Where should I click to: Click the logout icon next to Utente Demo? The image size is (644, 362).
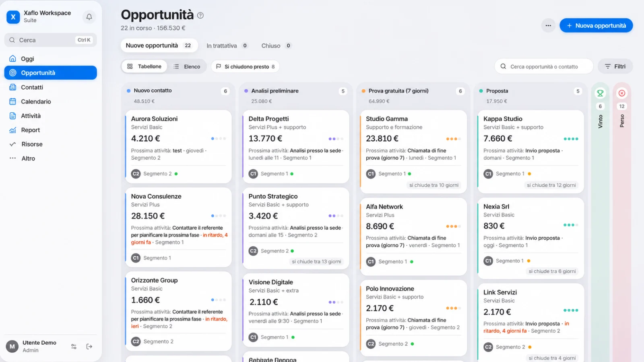tap(89, 346)
